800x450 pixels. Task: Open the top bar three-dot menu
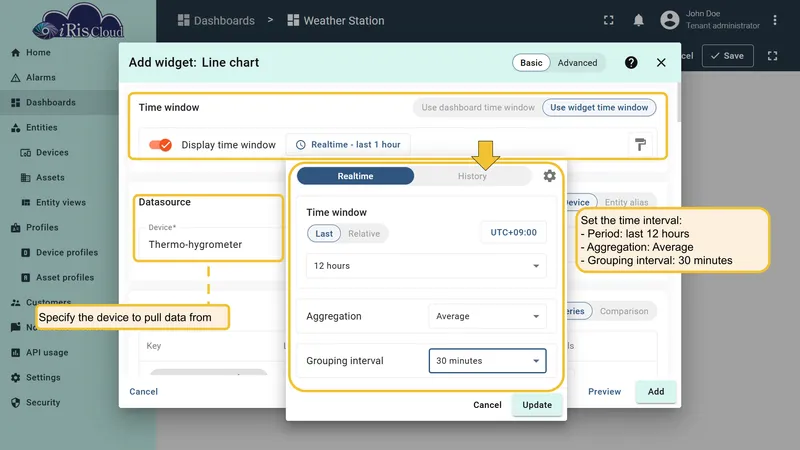[x=774, y=20]
